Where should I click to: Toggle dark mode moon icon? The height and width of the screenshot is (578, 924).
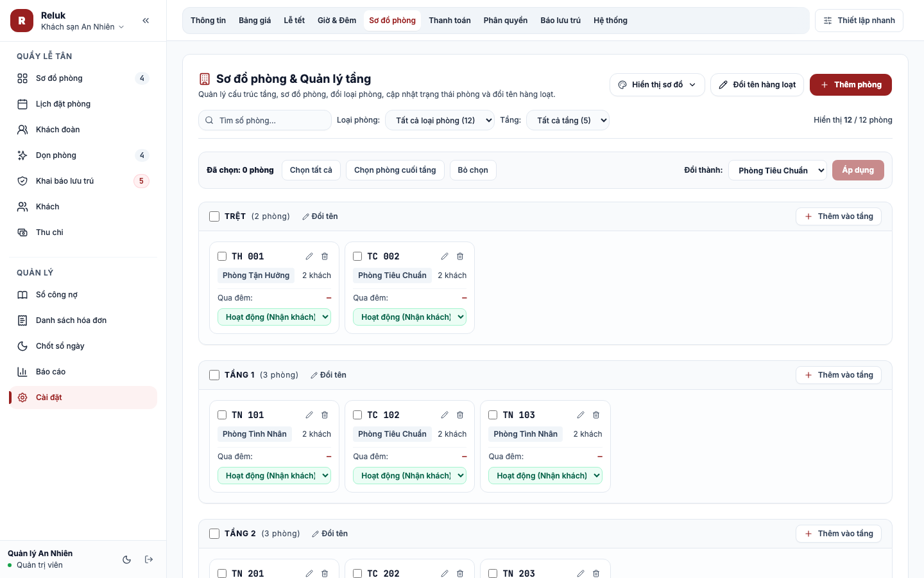127,559
